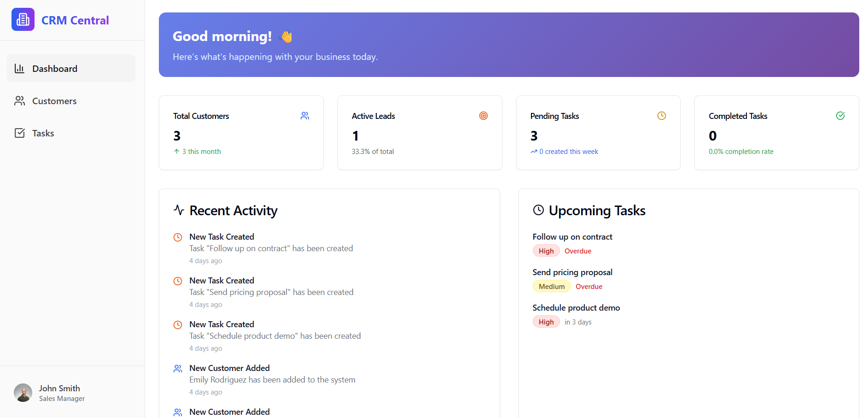Viewport: 868px width, 418px height.
Task: Navigate to the Customers page
Action: click(54, 101)
